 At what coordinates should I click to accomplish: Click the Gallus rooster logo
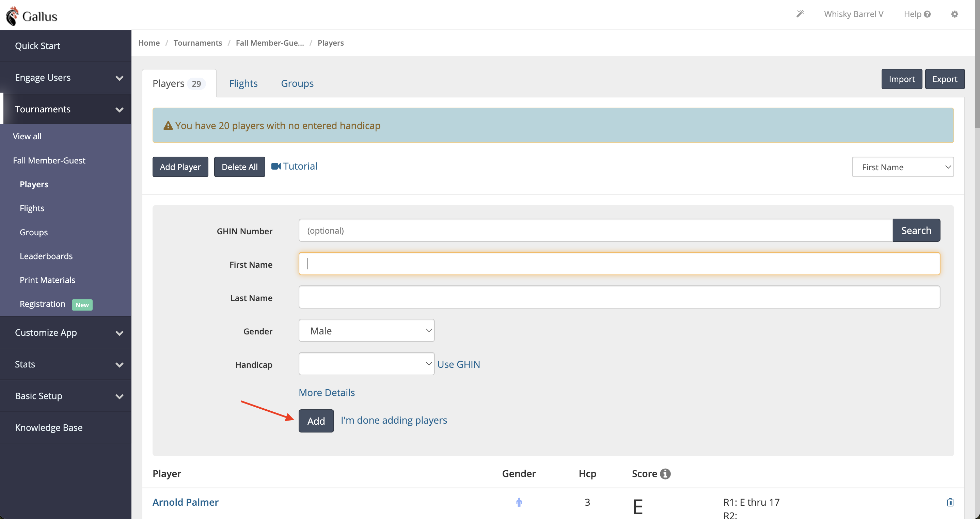coord(12,16)
